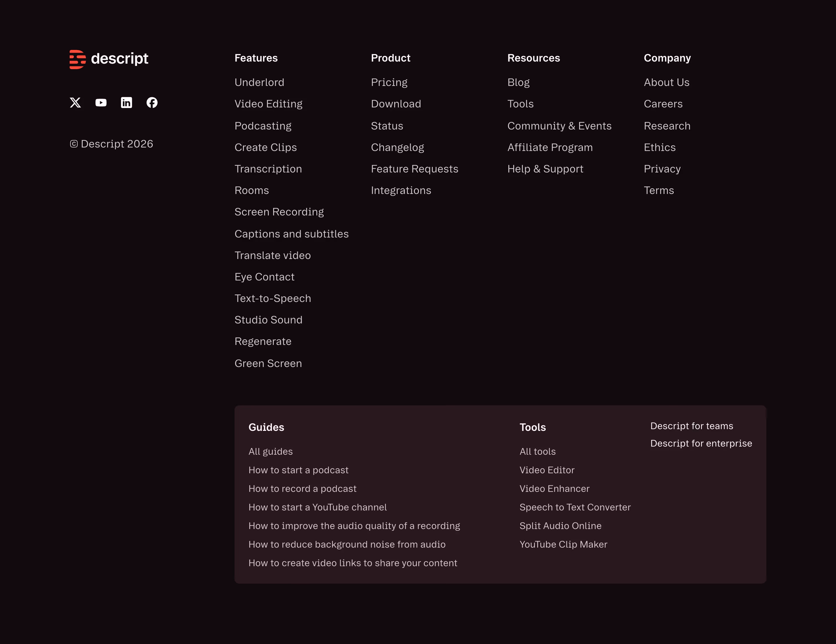Open the Privacy policy link
Image resolution: width=836 pixels, height=644 pixels.
pos(662,169)
